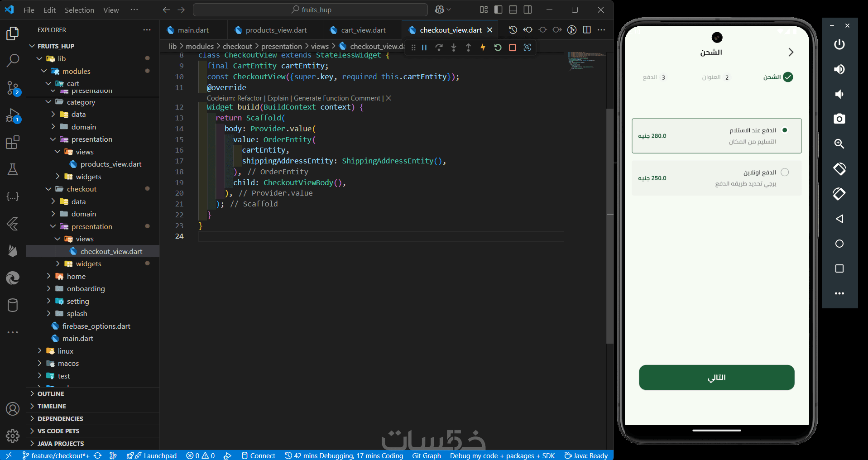Image resolution: width=868 pixels, height=460 pixels.
Task: Click the Hot Reload lightning icon
Action: pyautogui.click(x=483, y=48)
